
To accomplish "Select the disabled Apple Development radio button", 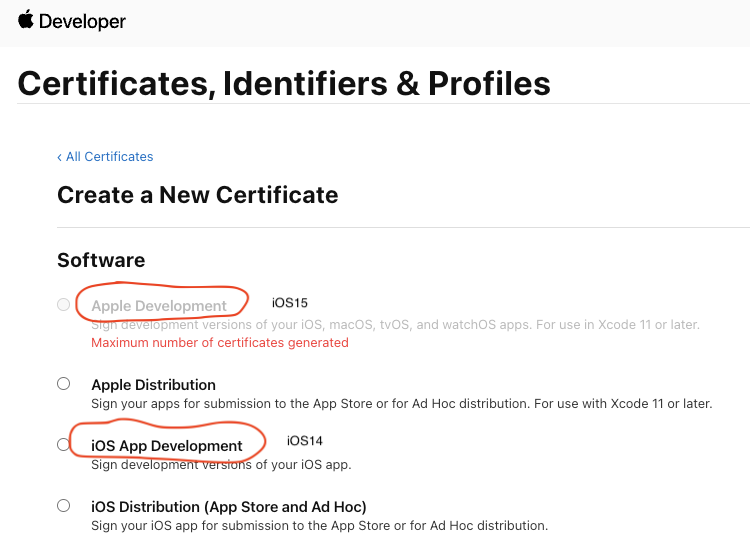I will pos(64,305).
